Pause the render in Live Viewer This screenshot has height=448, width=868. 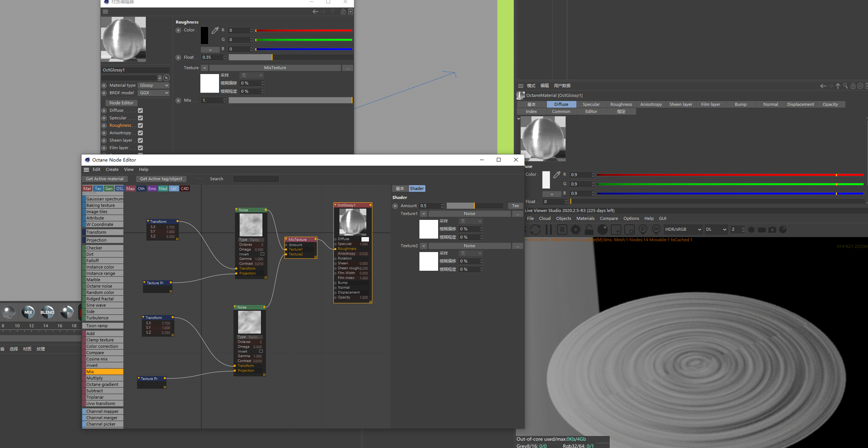coord(548,230)
